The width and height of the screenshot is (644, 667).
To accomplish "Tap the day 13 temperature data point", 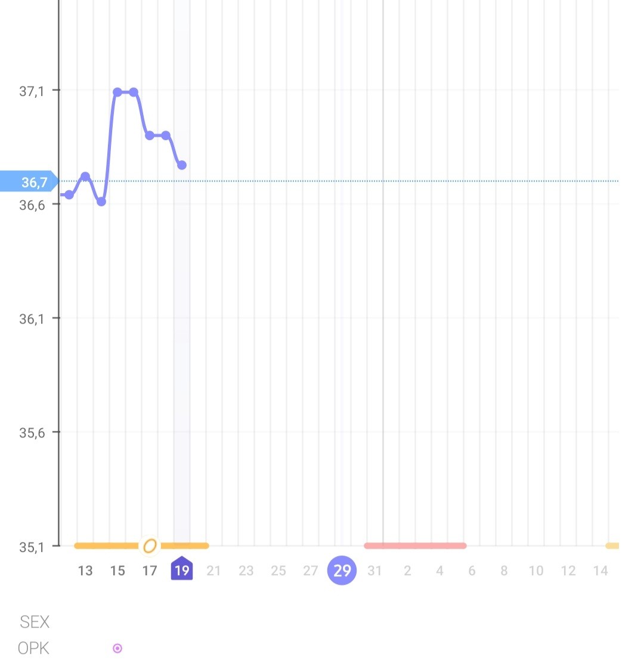I will coord(85,176).
